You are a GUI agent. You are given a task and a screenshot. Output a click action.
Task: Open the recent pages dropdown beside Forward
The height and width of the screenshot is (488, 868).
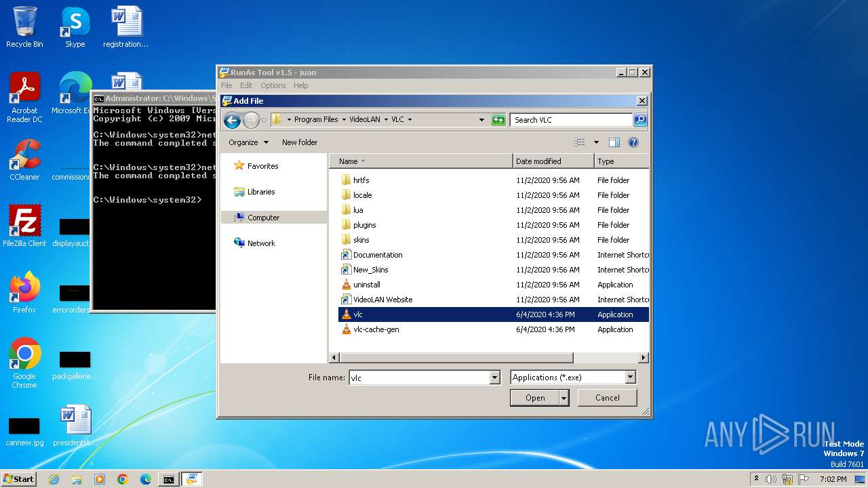pyautogui.click(x=264, y=120)
